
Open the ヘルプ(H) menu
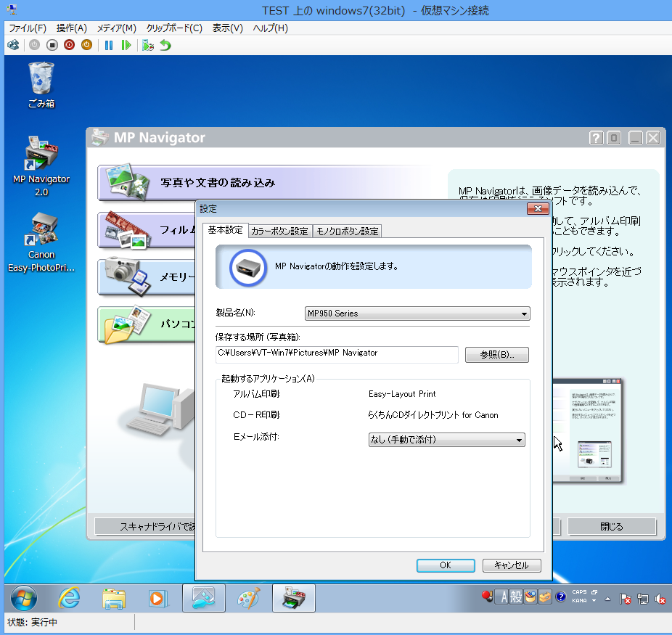pos(271,28)
